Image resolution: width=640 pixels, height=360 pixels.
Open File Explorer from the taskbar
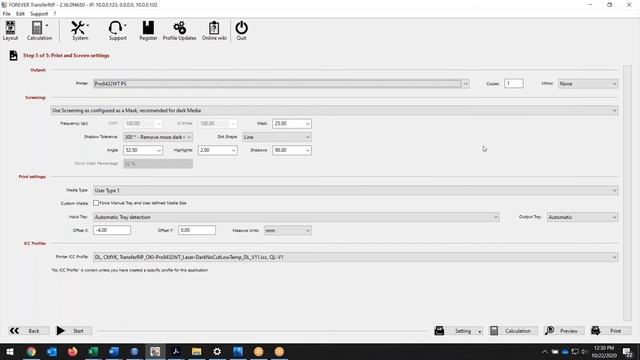tap(196, 351)
